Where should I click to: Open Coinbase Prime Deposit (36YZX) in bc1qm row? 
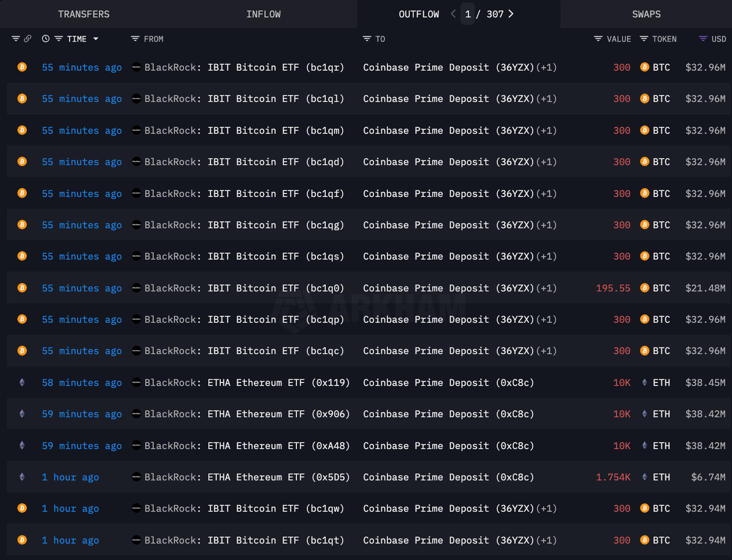tap(448, 131)
